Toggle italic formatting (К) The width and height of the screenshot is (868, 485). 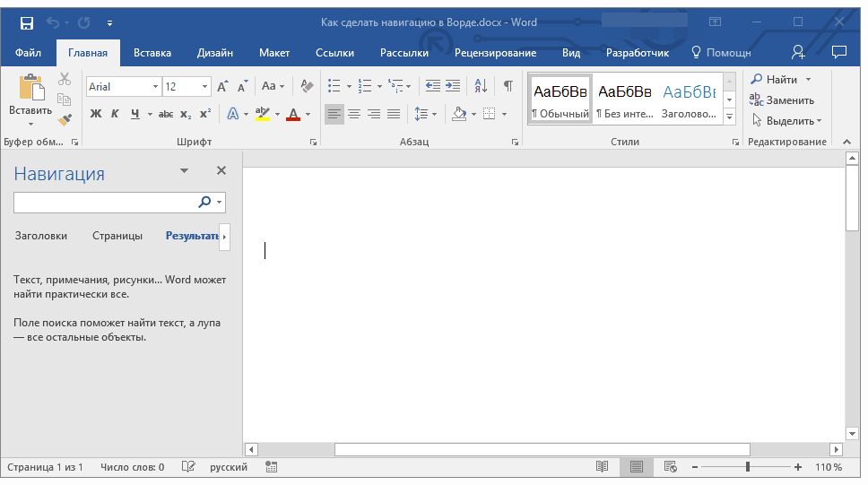pos(115,114)
